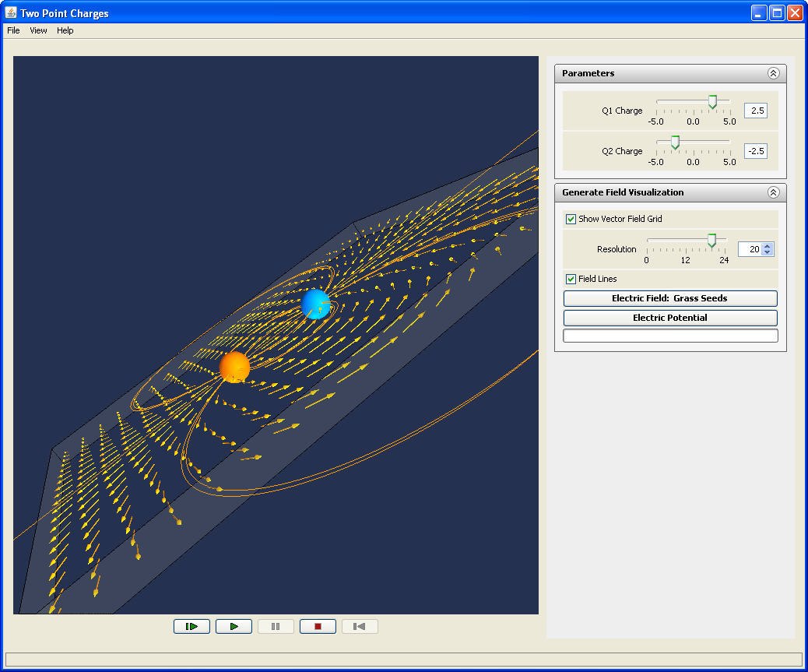Screen dimensions: 808x672
Task: Toggle the Show Vector Field Grid checkbox
Action: pos(571,219)
